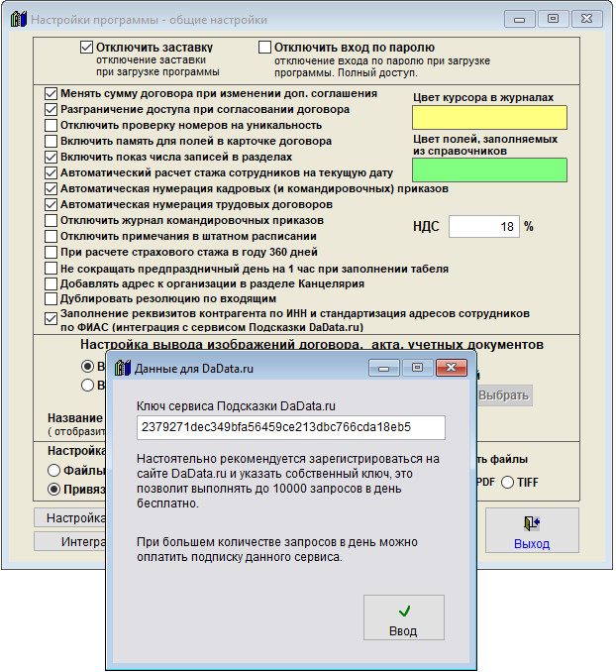
Task: Enable 'Отключить проверку номеров на уникальность'
Action: click(51, 125)
